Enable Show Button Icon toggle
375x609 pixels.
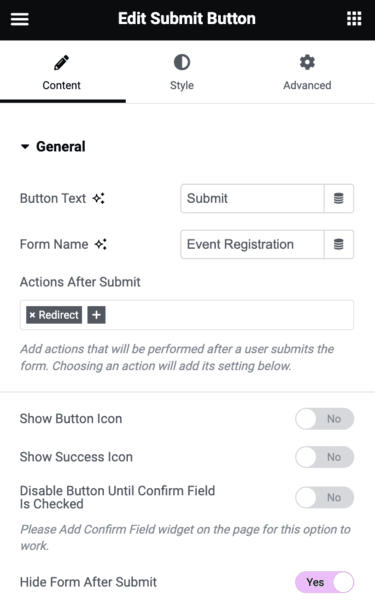tap(325, 419)
